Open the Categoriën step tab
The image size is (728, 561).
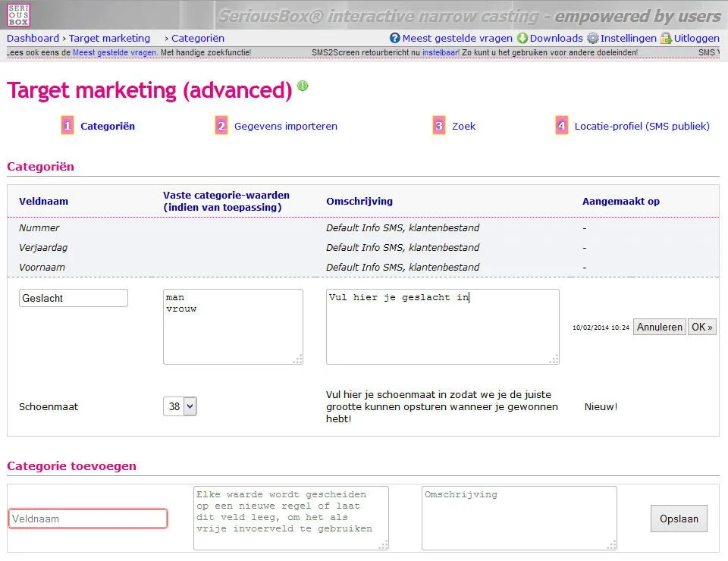point(108,126)
